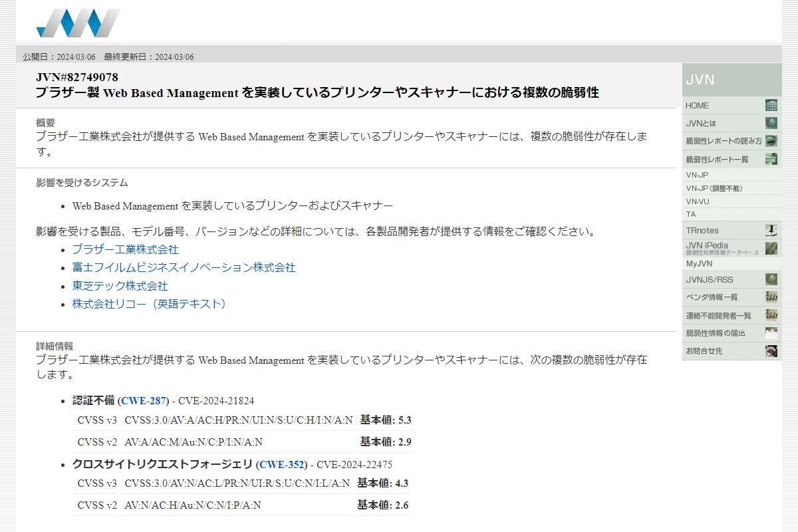Click the icon beside 連絡不能開発者一覧
The width and height of the screenshot is (798, 532).
click(771, 315)
